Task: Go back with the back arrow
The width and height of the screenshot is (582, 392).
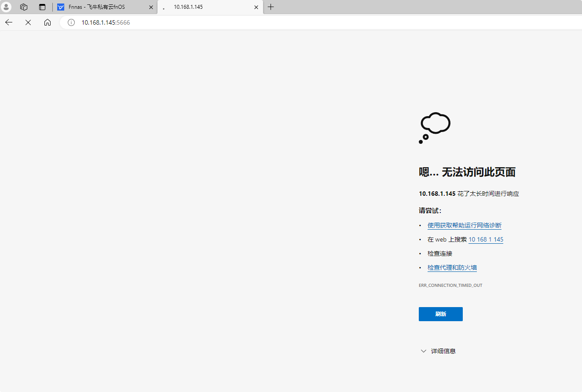Action: point(9,22)
